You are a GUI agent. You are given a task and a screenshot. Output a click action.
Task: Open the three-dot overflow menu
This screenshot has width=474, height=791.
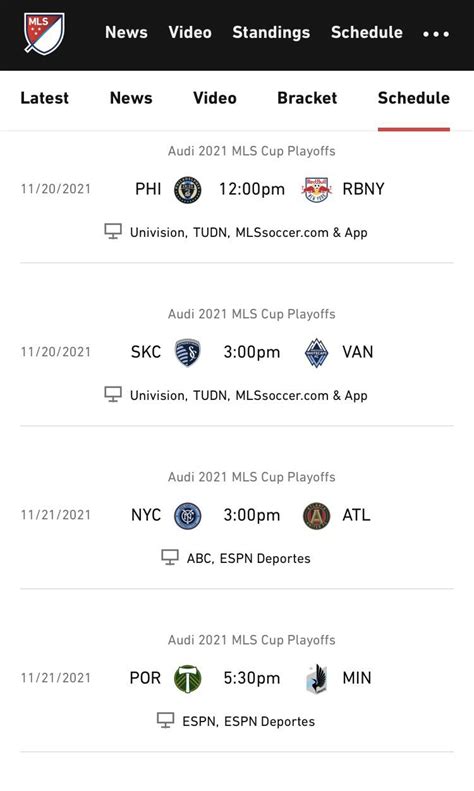(436, 34)
